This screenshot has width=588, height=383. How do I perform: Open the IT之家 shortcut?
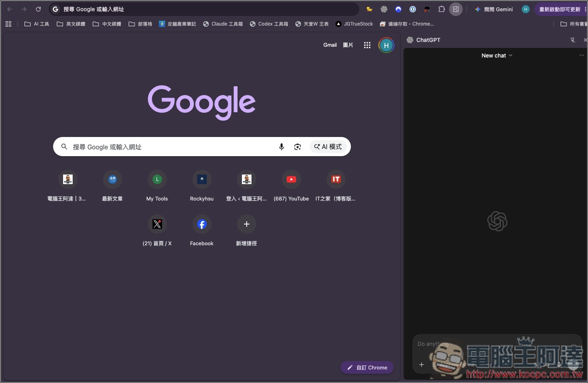click(336, 186)
